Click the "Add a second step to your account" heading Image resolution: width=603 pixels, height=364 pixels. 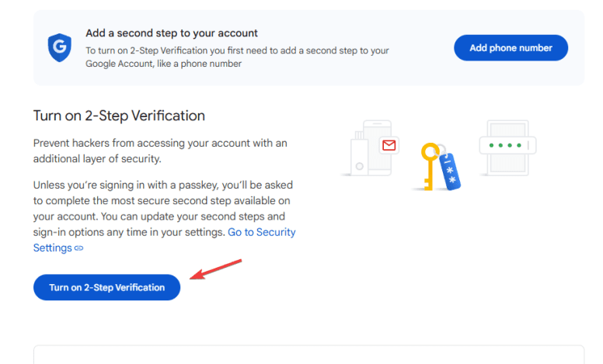point(171,33)
